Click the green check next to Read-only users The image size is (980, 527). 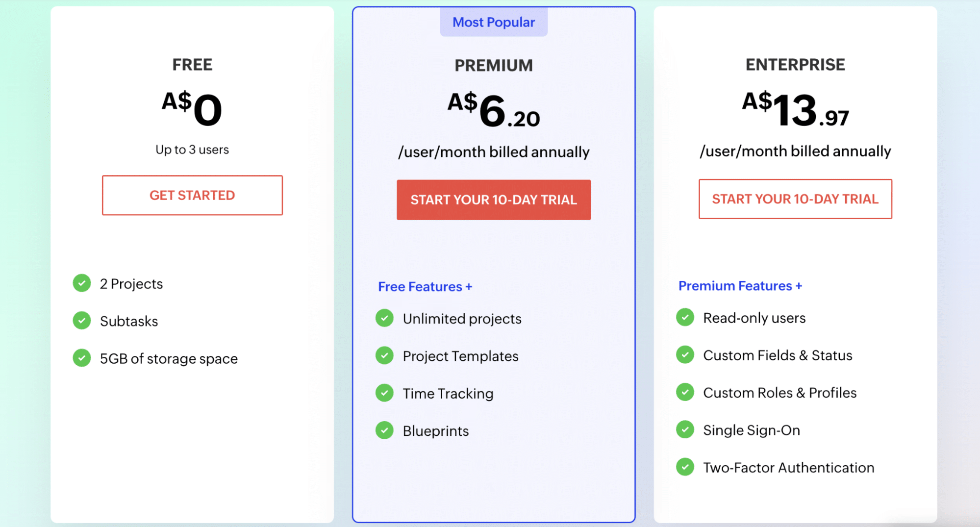685,317
